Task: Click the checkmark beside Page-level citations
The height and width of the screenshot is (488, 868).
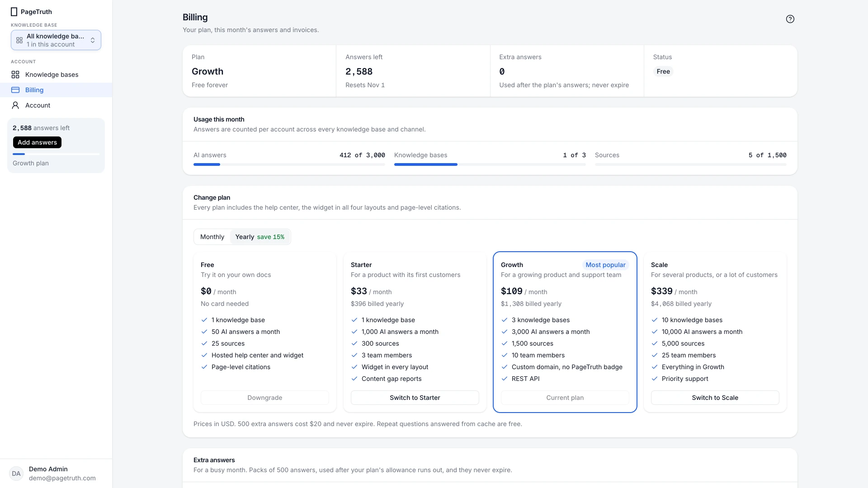Action: click(204, 367)
